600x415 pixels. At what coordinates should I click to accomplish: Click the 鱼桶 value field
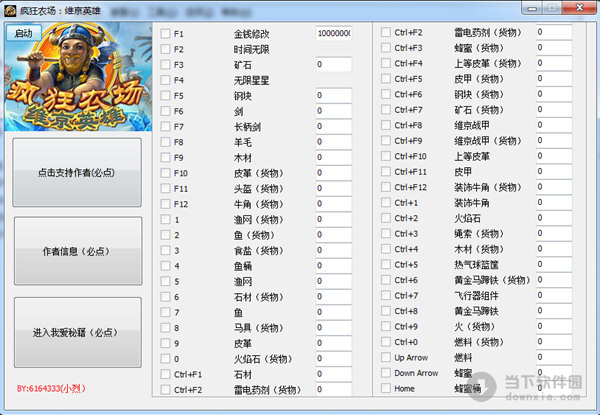click(x=334, y=266)
